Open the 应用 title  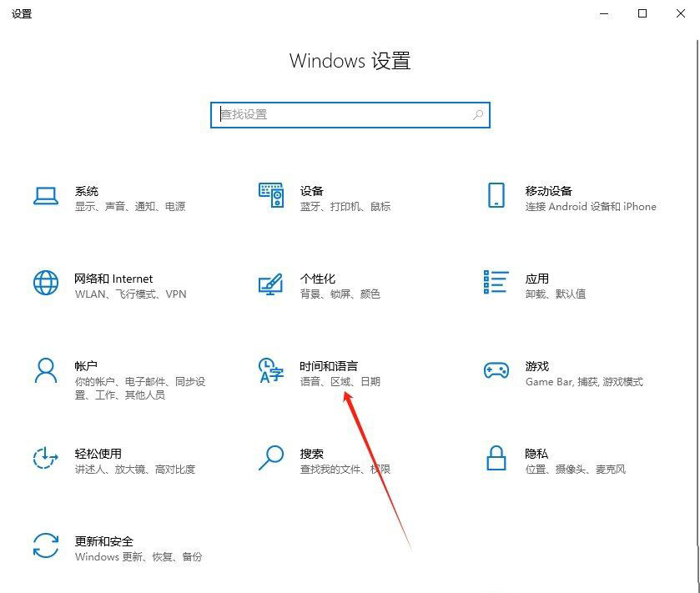coord(536,279)
